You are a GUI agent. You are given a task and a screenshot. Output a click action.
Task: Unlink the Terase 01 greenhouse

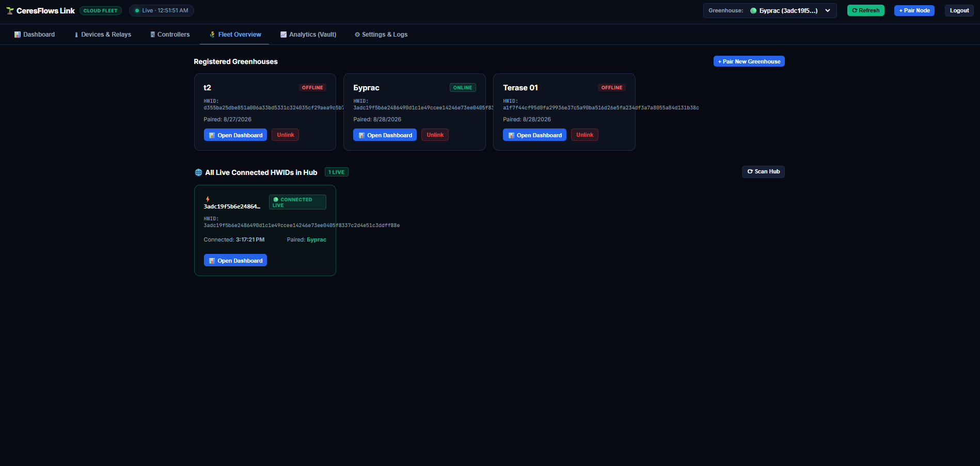pos(584,135)
